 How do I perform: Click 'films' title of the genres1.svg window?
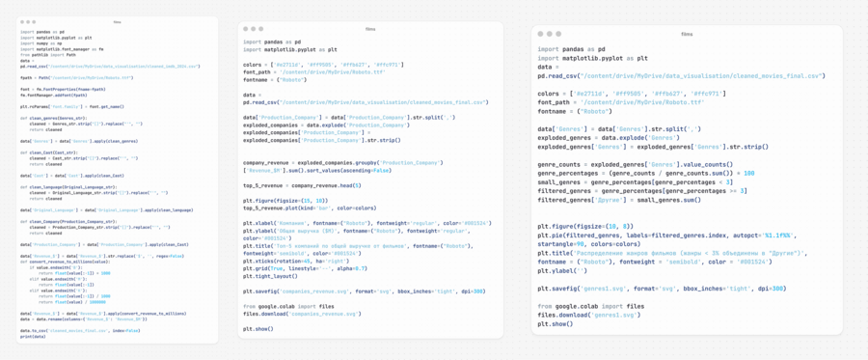click(x=687, y=35)
